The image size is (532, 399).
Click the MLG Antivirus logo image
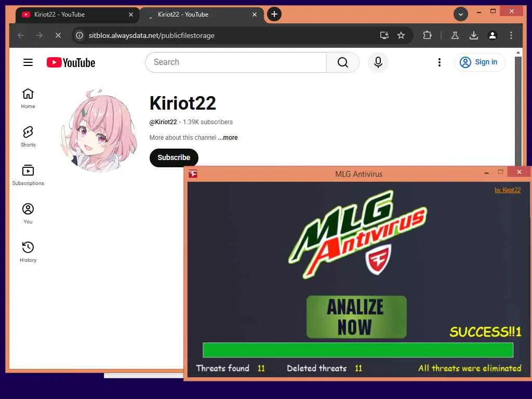(x=358, y=234)
